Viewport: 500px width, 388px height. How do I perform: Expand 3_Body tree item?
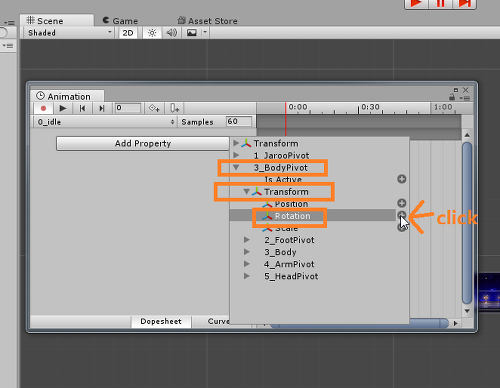[x=247, y=252]
